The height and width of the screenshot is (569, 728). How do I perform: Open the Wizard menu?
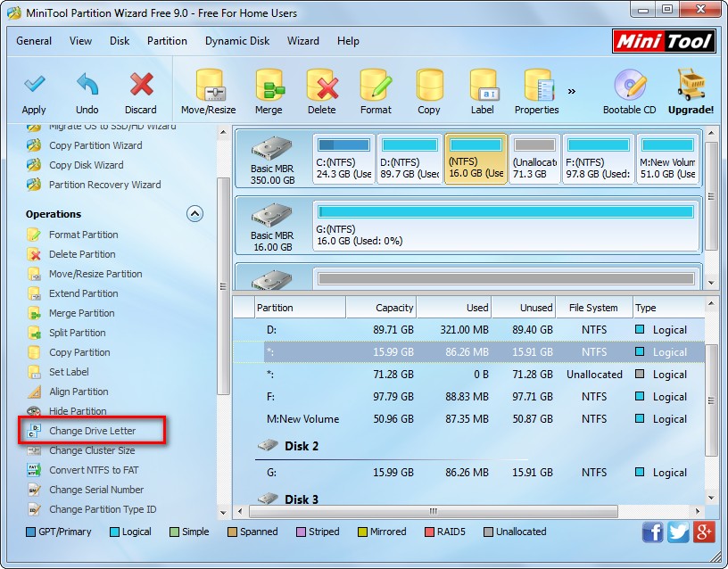(x=303, y=41)
